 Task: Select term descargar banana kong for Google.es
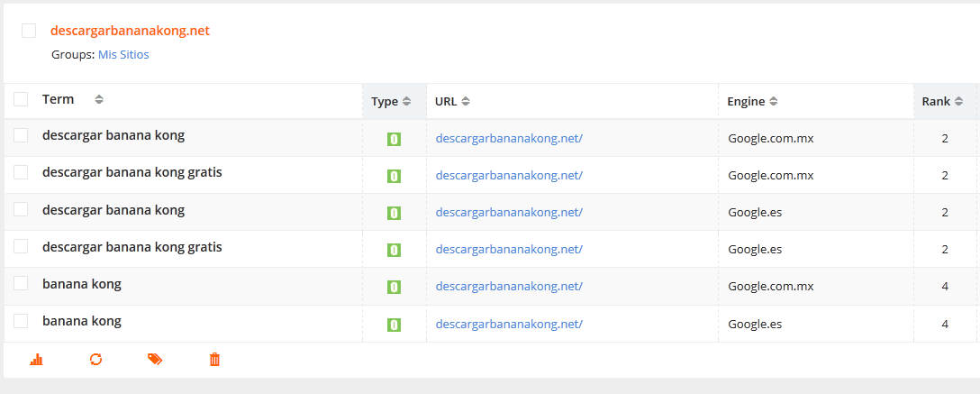(x=113, y=209)
